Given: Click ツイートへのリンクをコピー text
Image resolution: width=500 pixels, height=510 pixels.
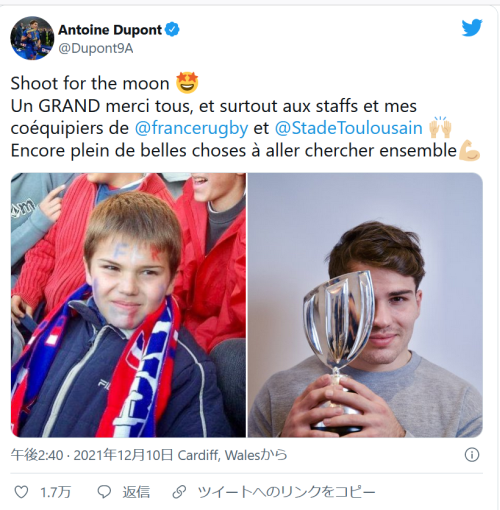Looking at the screenshot, I should (x=287, y=492).
